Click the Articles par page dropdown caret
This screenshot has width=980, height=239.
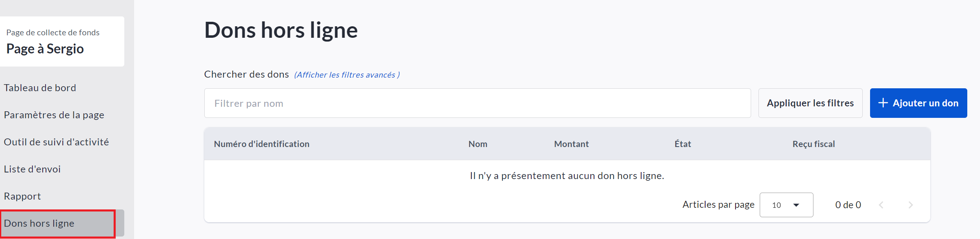click(x=796, y=205)
